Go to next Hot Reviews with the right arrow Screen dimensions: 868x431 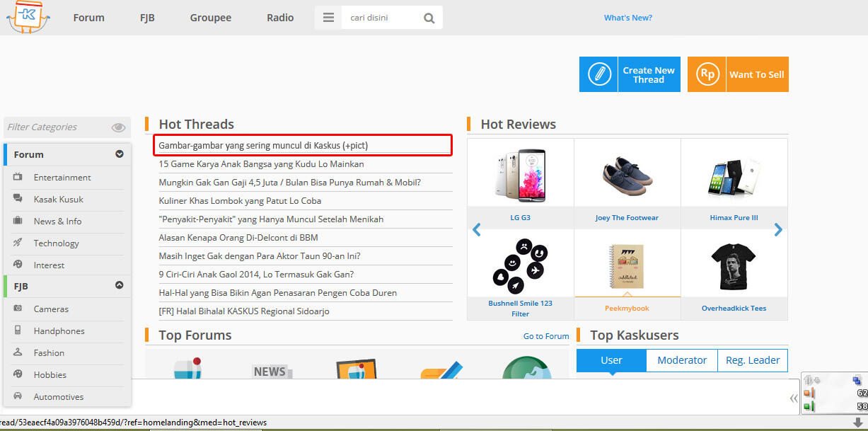pyautogui.click(x=778, y=229)
